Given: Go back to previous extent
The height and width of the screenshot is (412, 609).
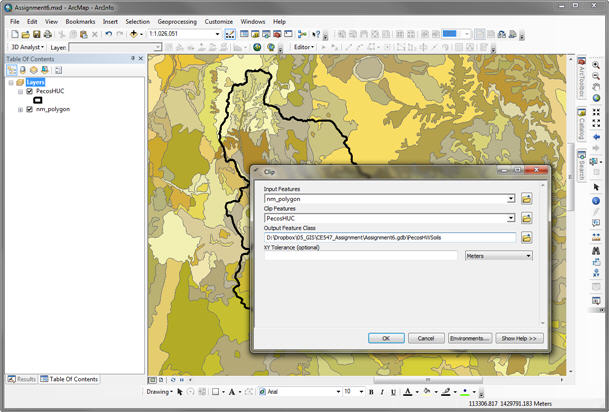Looking at the screenshot, I should 596,137.
